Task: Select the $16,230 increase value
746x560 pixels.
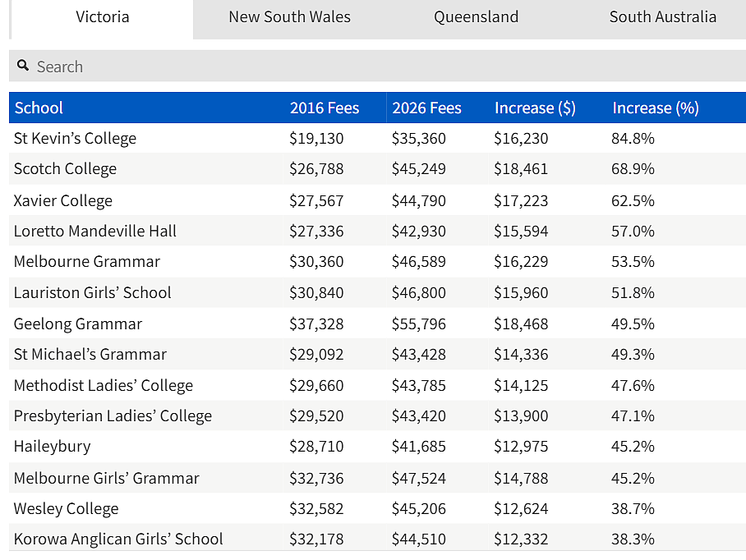Action: [x=521, y=138]
